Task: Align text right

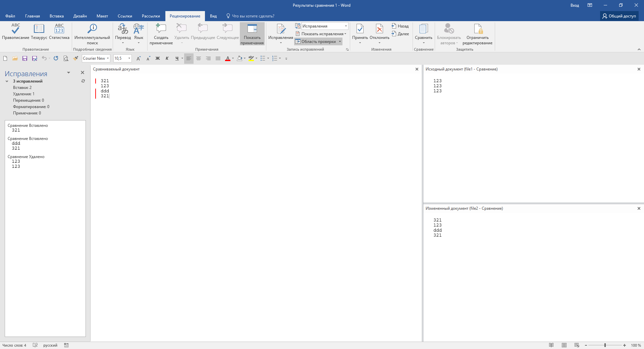Action: coord(208,58)
